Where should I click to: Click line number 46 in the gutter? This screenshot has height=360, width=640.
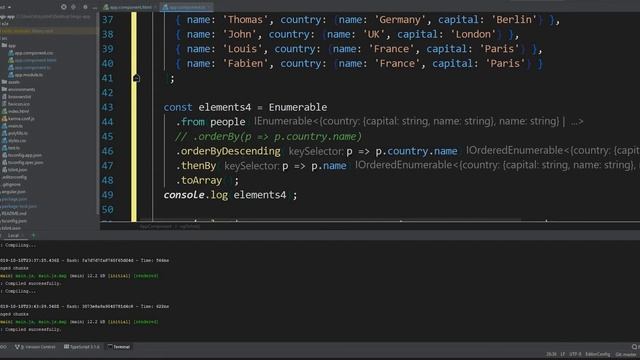pos(107,151)
